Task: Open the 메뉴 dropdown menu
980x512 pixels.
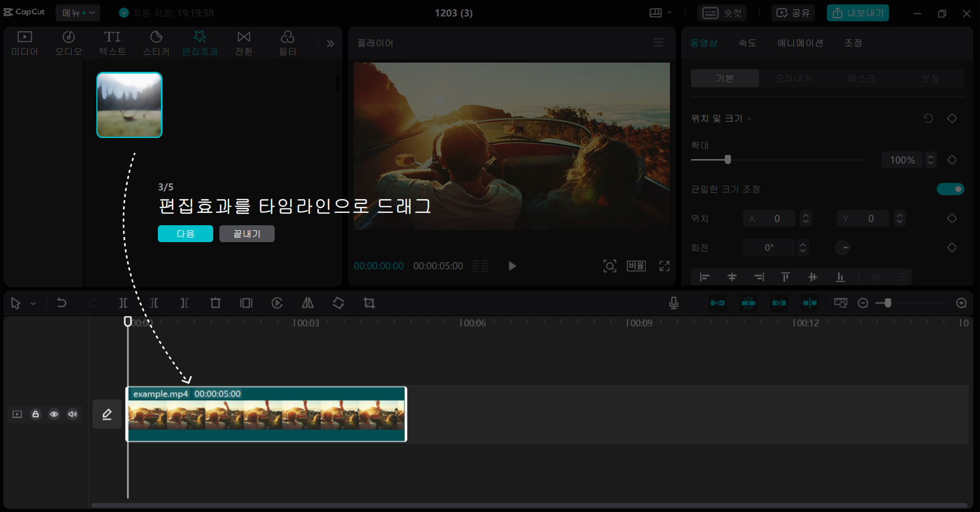Action: click(78, 13)
